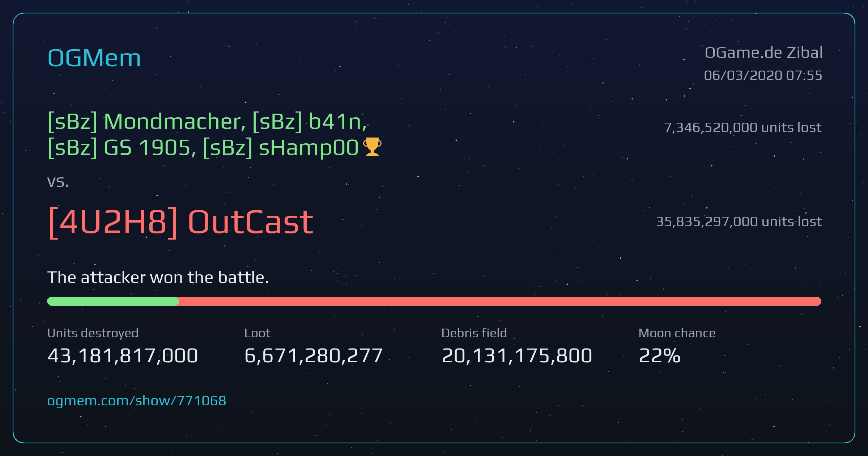868x456 pixels.
Task: Click the Debris field value 20,131,175,800
Action: (517, 355)
